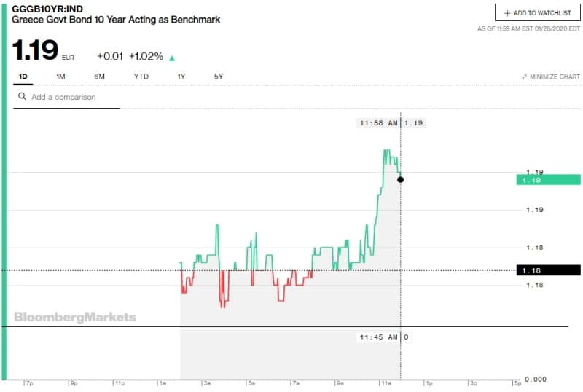
Task: Select the 1D time range tab
Action: point(23,77)
